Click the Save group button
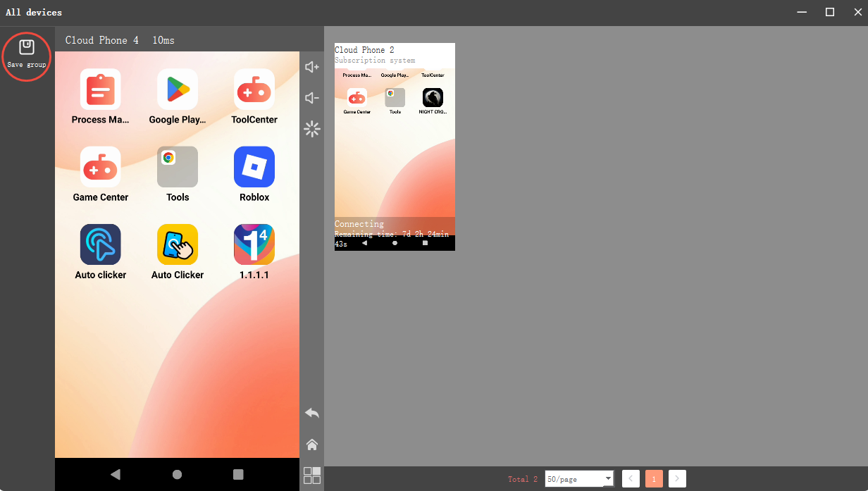Image resolution: width=868 pixels, height=491 pixels. (27, 54)
